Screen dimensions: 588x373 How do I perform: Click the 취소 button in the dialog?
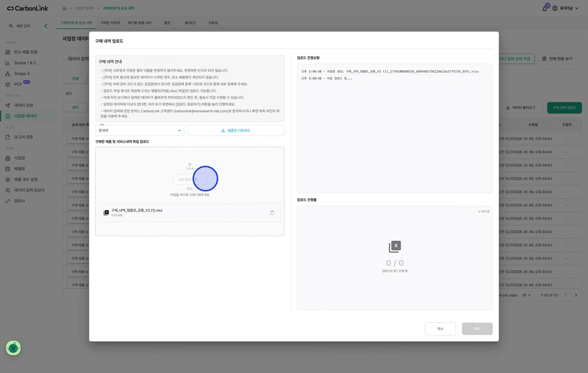pos(440,329)
